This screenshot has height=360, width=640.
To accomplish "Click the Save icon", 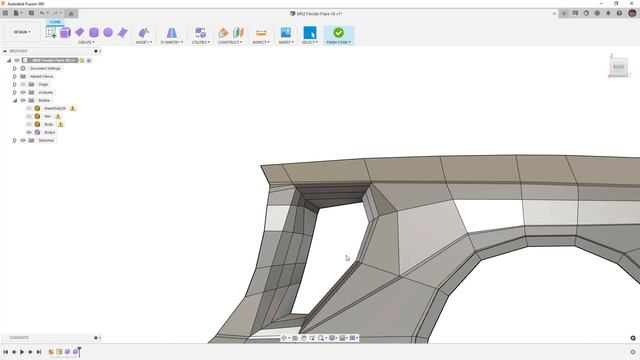I will point(31,13).
